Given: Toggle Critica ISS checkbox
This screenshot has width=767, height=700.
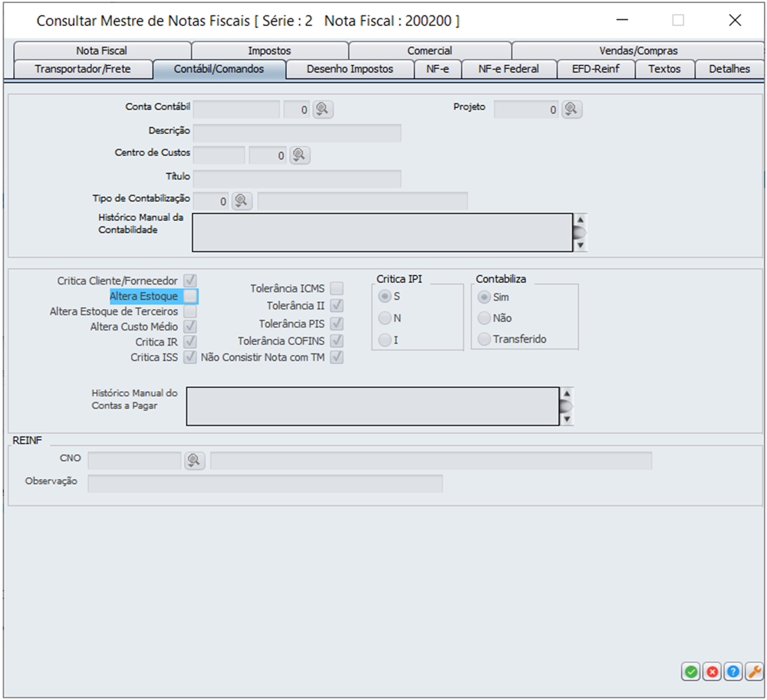Looking at the screenshot, I should (x=190, y=357).
